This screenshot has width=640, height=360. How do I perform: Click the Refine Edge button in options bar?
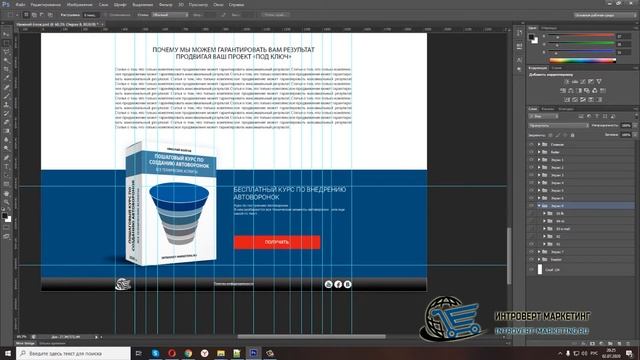point(275,15)
